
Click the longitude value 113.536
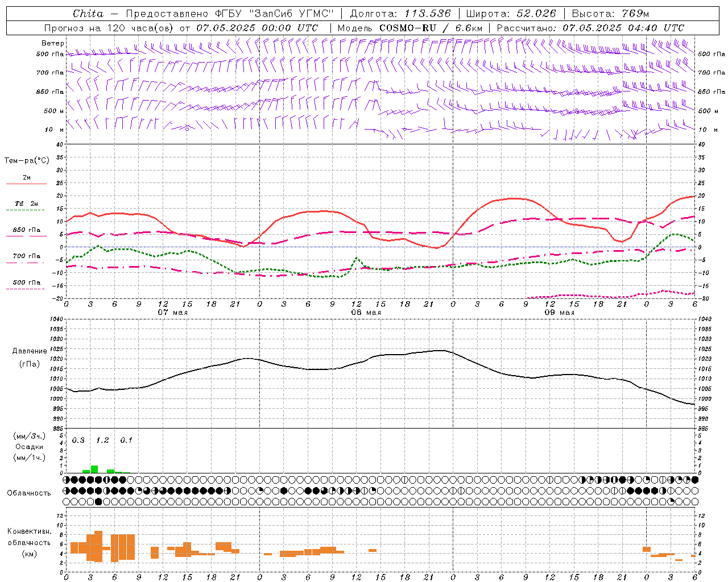428,14
